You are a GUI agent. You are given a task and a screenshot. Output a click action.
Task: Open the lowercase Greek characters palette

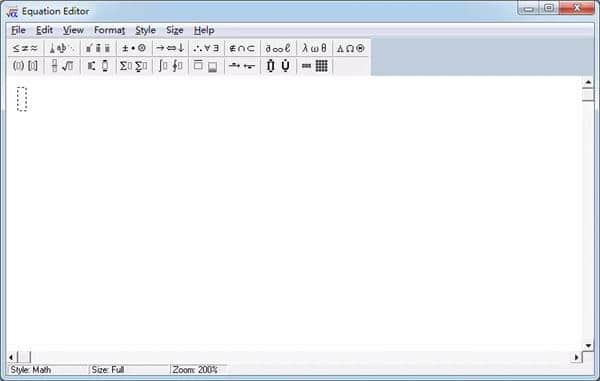click(315, 48)
